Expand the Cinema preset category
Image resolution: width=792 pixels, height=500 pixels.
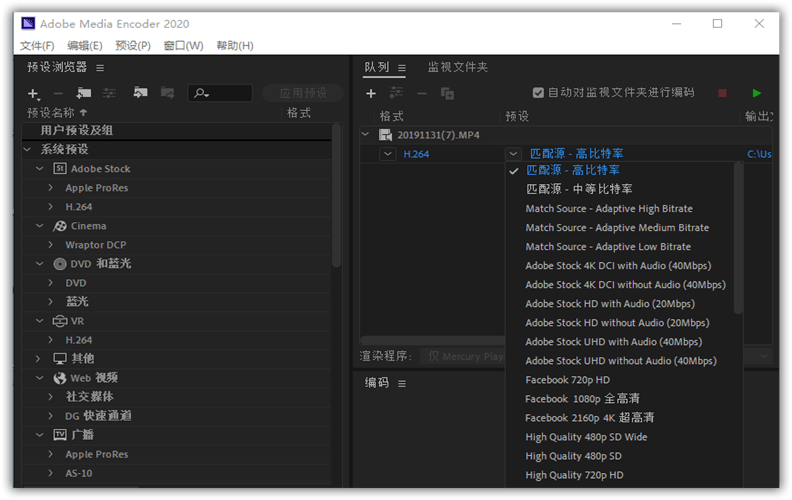[x=39, y=226]
